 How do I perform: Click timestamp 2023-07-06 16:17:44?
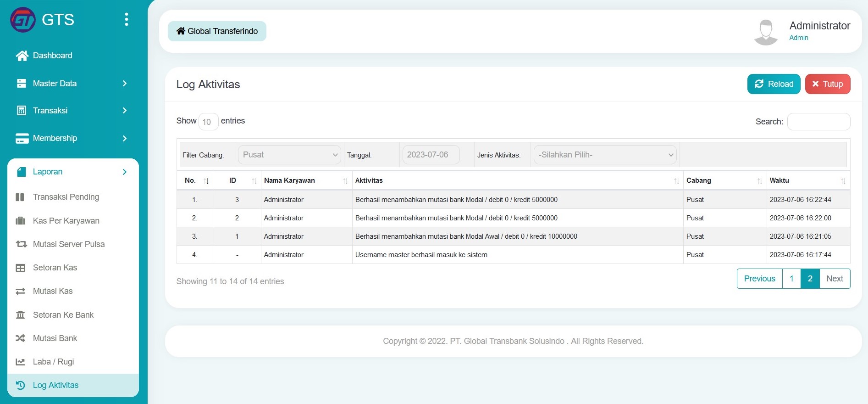tap(800, 255)
